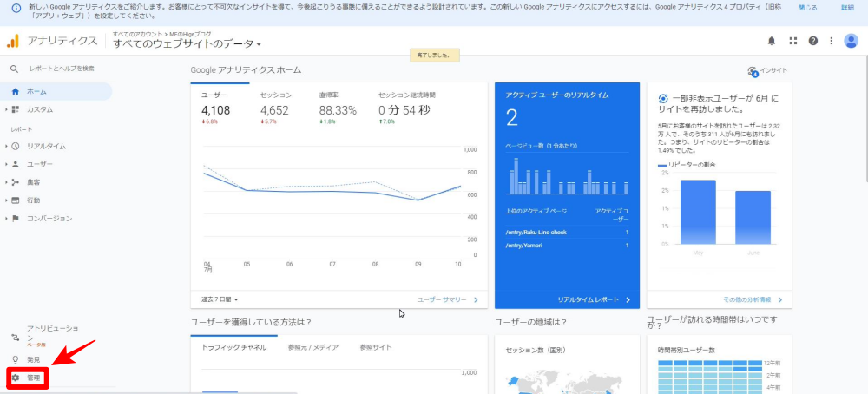
Task: Open the その他の分析情報 link
Action: point(753,299)
